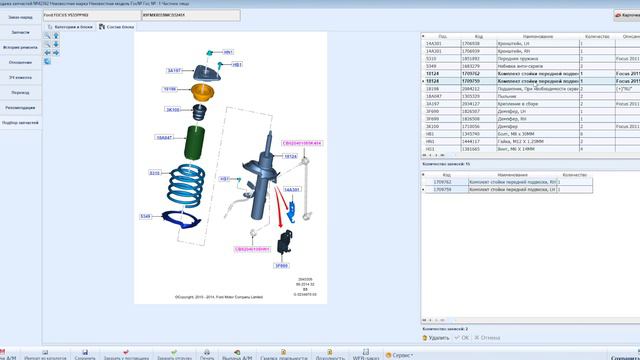This screenshot has width=640, height=360.
Task: Click the refresh diagram icon under the arrows
Action: click(47, 61)
